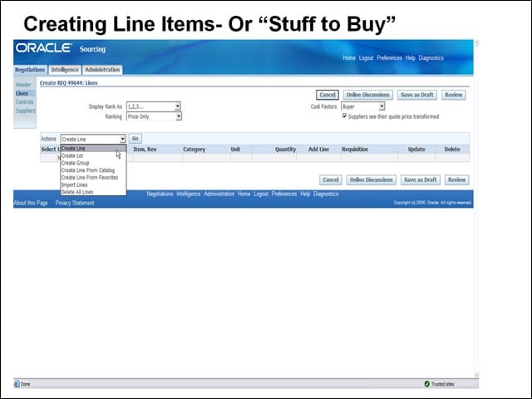
Task: Go to Controls step in side navigation
Action: tap(24, 102)
